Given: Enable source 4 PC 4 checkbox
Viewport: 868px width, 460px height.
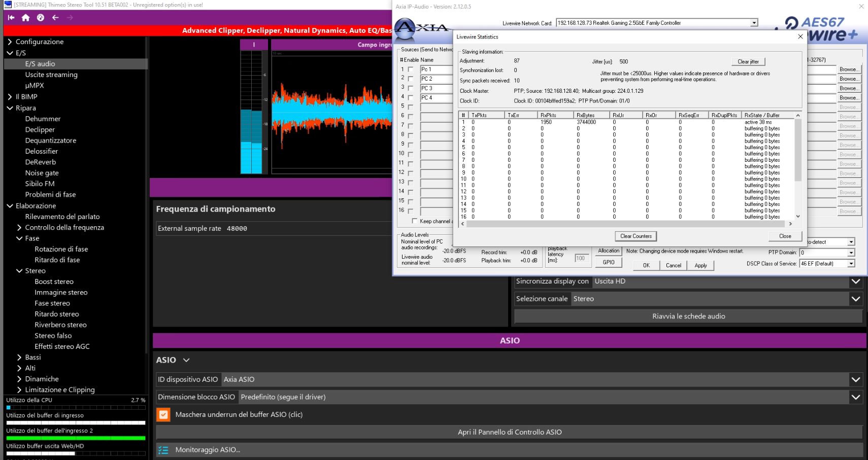Looking at the screenshot, I should [411, 97].
